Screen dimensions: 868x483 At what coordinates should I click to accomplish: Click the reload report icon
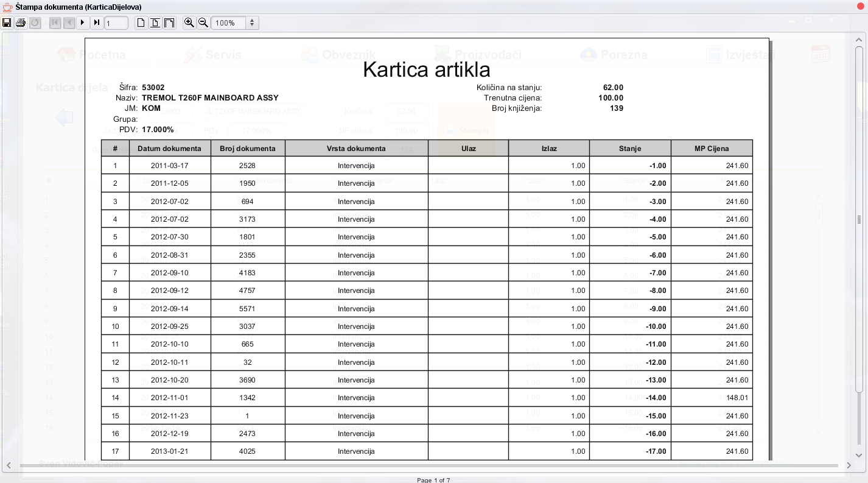[x=35, y=23]
